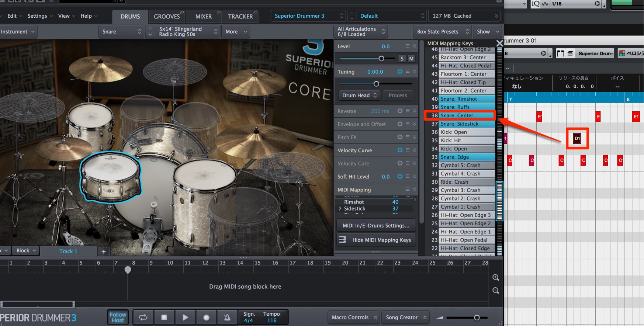This screenshot has width=644, height=326.
Task: Adjust the master volume slider handle
Action: pos(477,318)
